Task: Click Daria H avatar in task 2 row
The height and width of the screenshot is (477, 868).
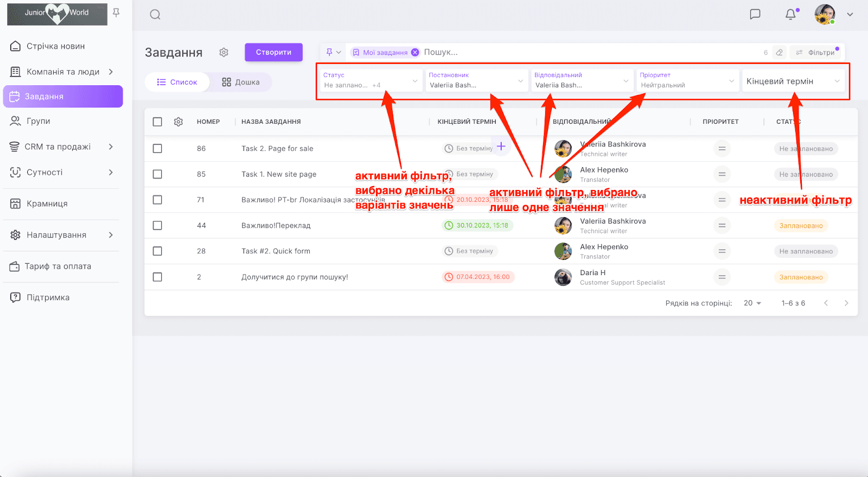Action: pyautogui.click(x=563, y=277)
